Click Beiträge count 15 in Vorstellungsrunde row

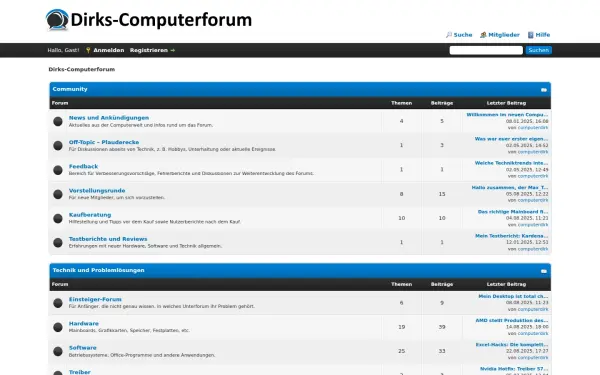pos(442,194)
